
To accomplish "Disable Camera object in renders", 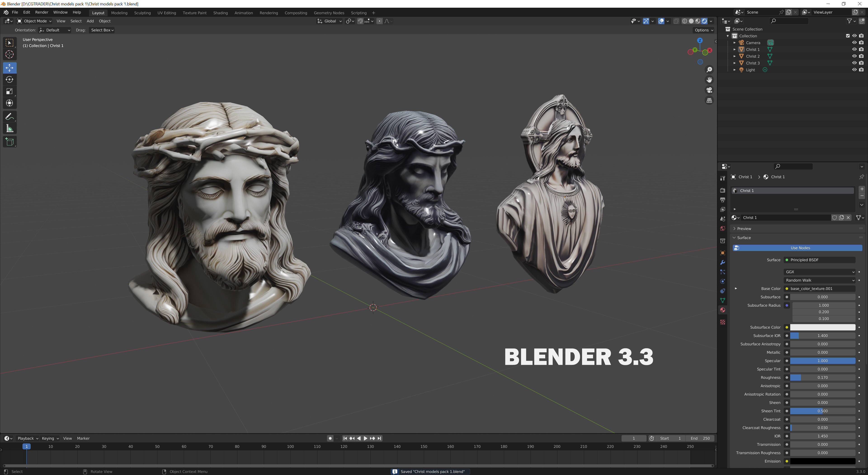I will [x=861, y=43].
